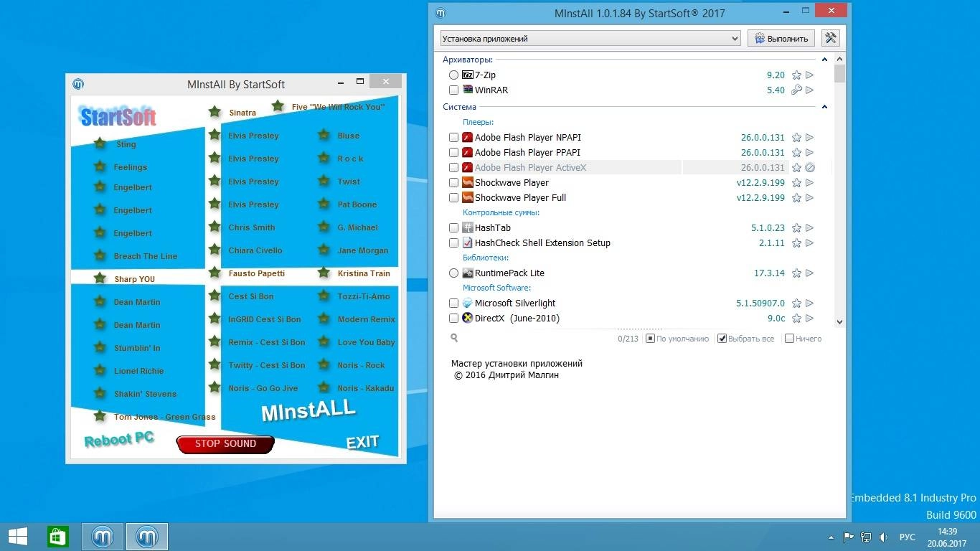Click the star beside Sinatra
Viewport: 980px width, 551px height.
tap(215, 112)
